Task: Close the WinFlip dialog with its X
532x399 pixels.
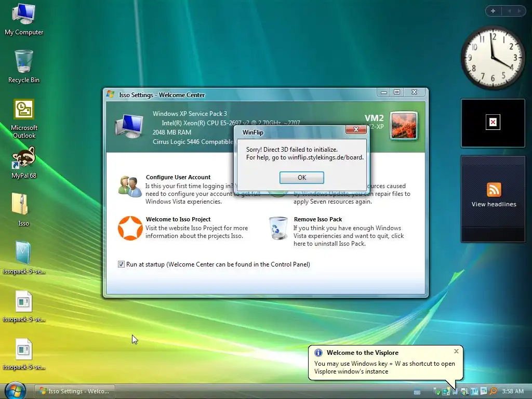Action: click(x=356, y=129)
